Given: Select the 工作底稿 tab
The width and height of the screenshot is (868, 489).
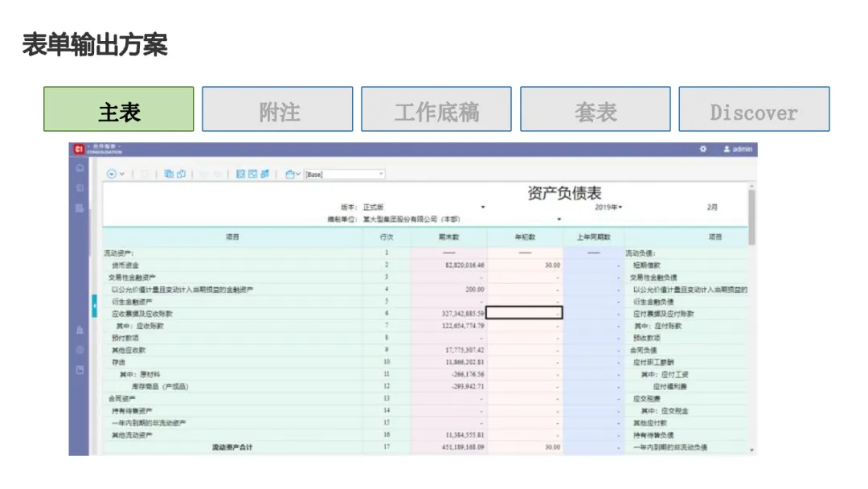Looking at the screenshot, I should coord(436,109).
